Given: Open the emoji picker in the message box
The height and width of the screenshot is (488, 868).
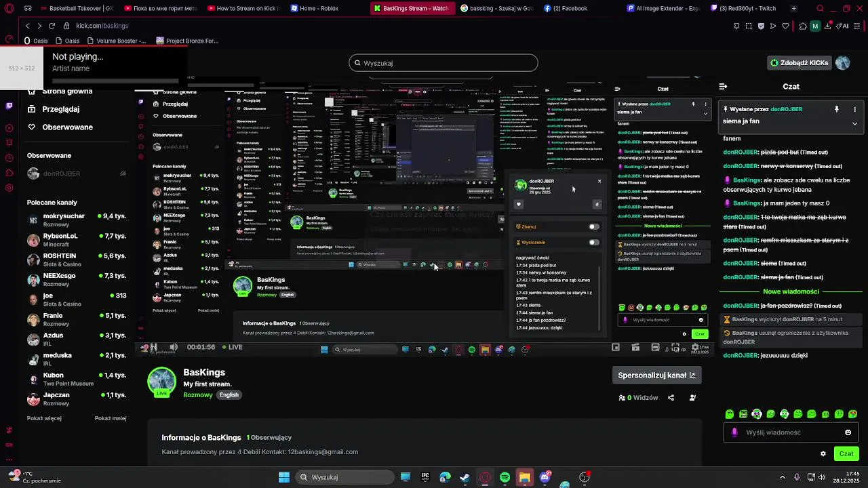Looking at the screenshot, I should 848,432.
